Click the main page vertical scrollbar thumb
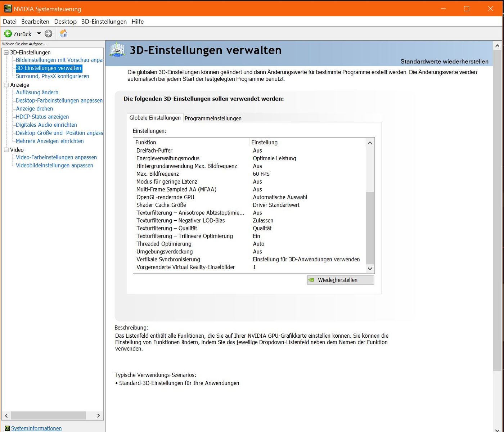The width and height of the screenshot is (504, 432). tap(497, 211)
